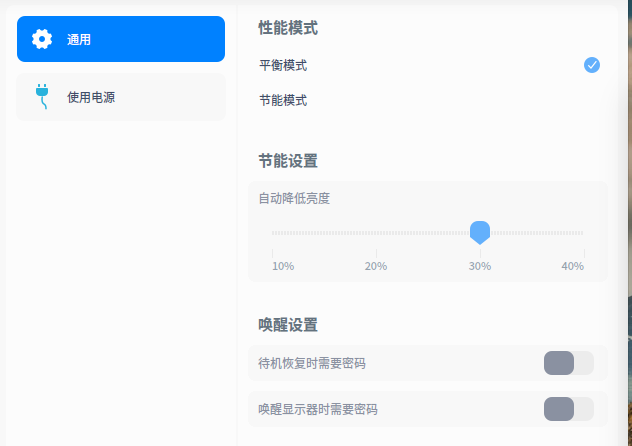Click the 唤醒设置 section heading
This screenshot has height=446, width=632.
(x=288, y=324)
